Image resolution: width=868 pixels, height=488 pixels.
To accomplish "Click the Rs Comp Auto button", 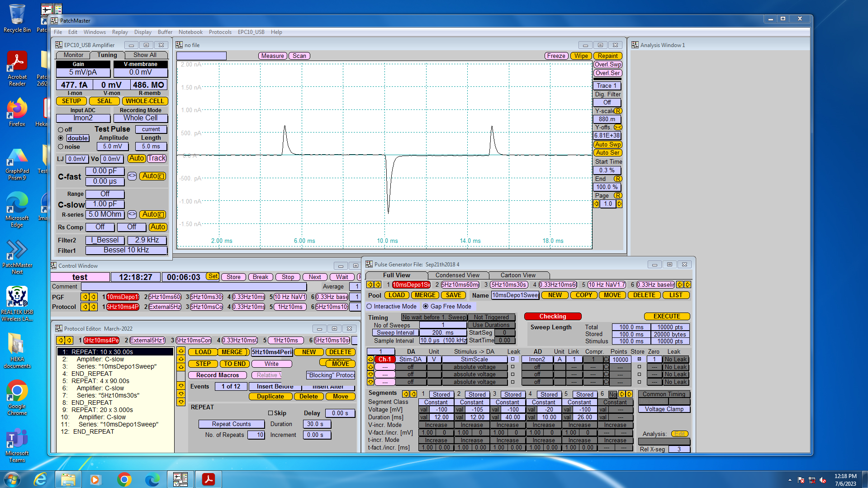I will click(x=158, y=227).
